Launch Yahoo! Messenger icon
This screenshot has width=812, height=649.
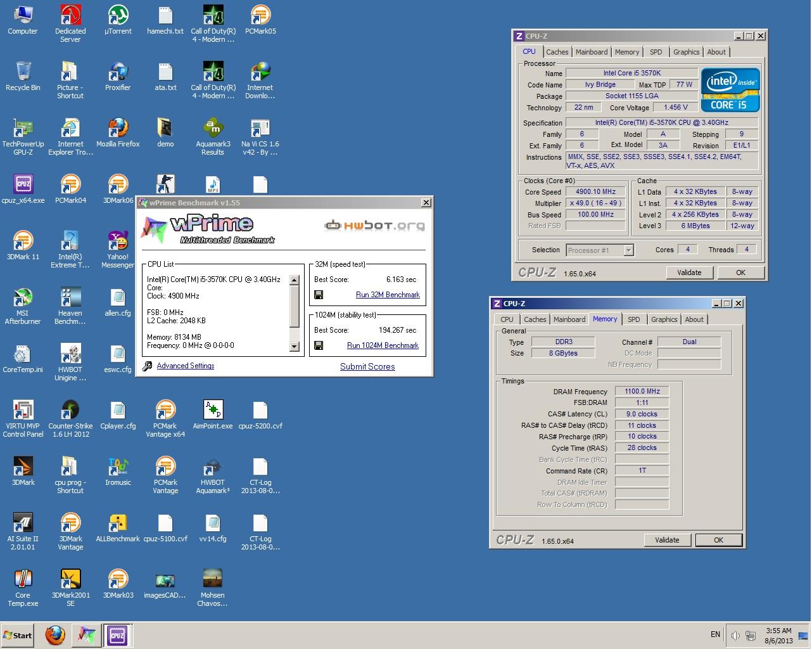(118, 249)
